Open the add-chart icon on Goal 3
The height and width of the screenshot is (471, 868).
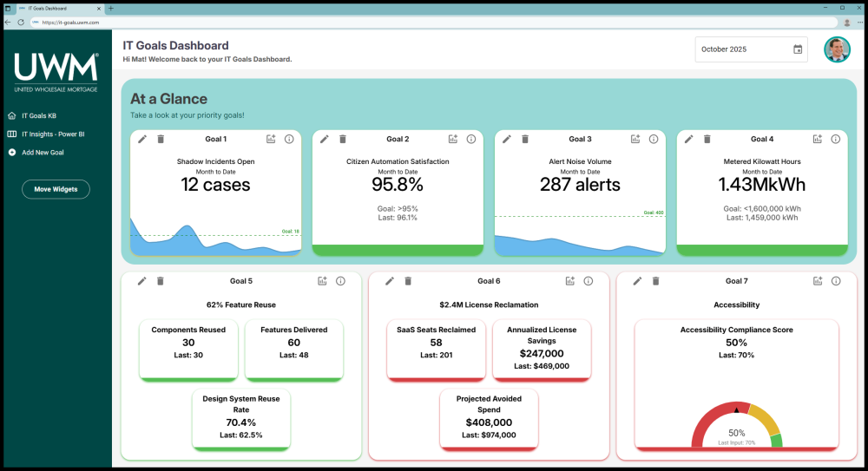point(635,139)
